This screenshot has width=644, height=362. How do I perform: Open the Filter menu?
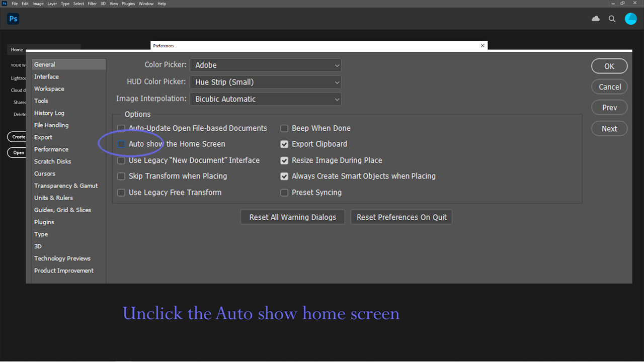tap(93, 4)
